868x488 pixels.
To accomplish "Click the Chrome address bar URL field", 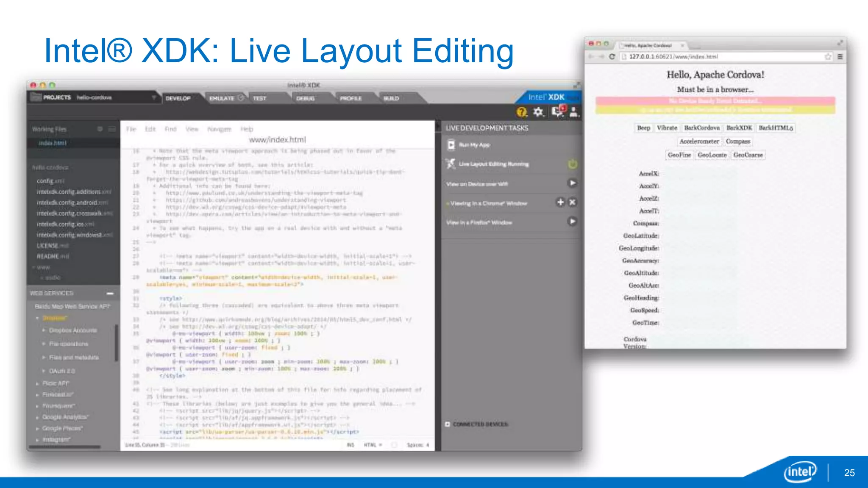I will 726,56.
